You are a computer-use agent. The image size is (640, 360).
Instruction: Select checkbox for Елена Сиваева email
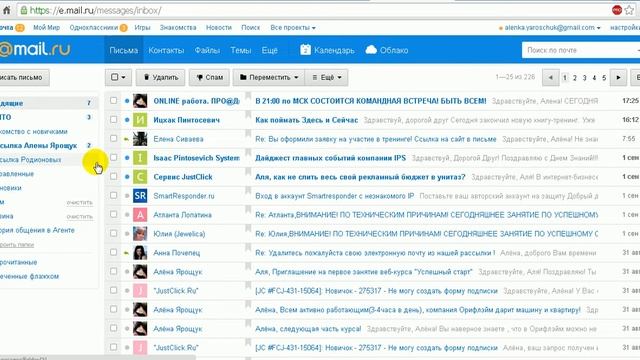pyautogui.click(x=113, y=138)
